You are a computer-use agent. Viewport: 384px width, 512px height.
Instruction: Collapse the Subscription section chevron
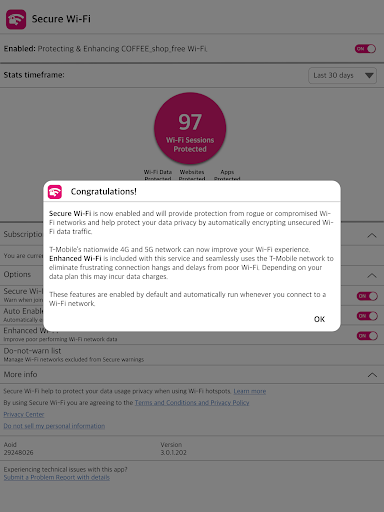pos(372,236)
